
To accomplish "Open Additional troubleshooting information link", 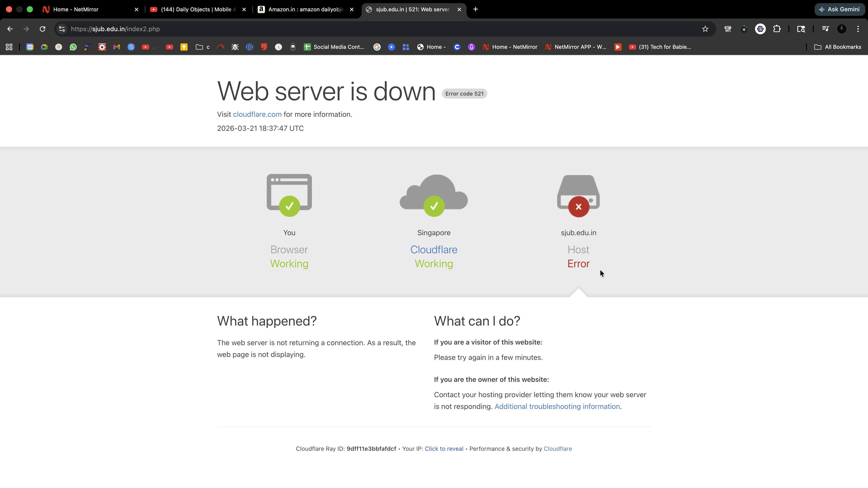I will pyautogui.click(x=557, y=406).
